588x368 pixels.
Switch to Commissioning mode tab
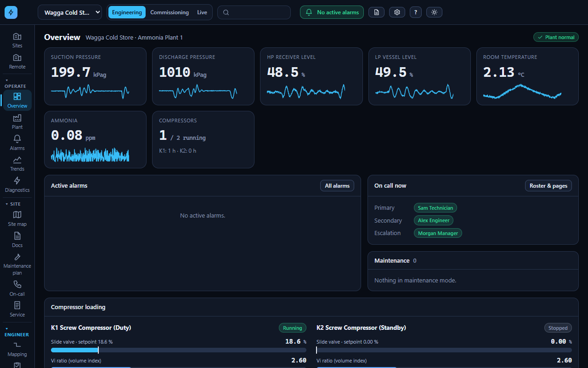click(x=170, y=12)
